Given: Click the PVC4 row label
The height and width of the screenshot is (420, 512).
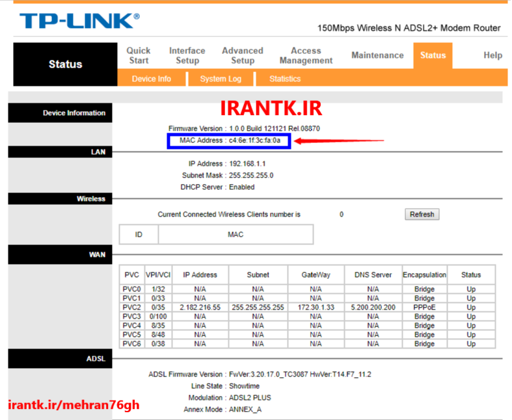Looking at the screenshot, I should [x=131, y=326].
